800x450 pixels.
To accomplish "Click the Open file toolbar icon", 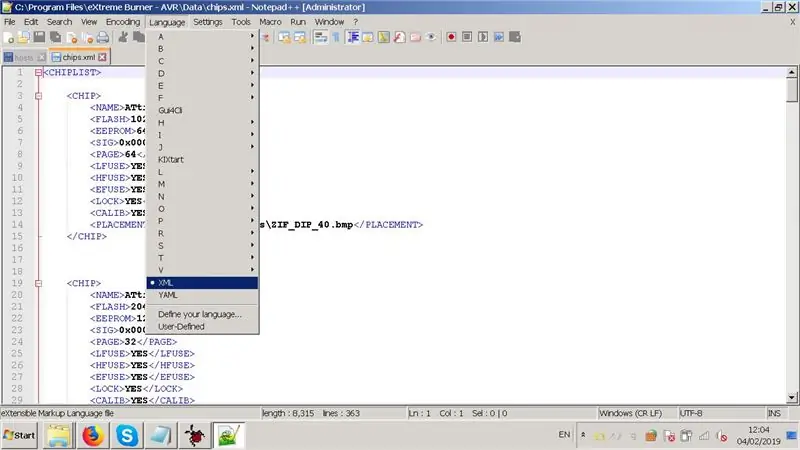I will pos(23,37).
